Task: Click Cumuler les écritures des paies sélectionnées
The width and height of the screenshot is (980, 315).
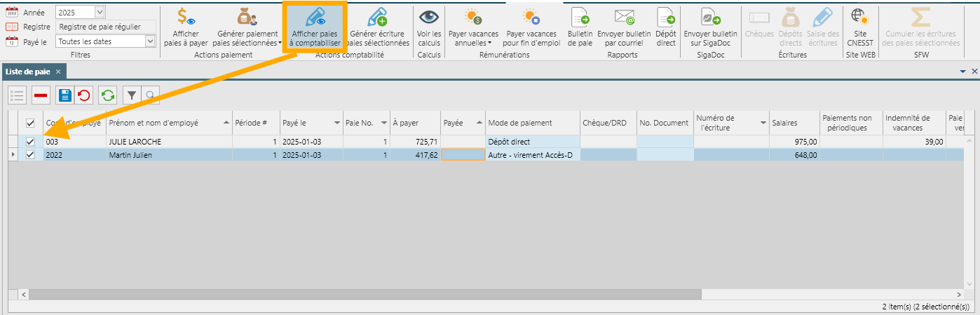Action: 920,28
